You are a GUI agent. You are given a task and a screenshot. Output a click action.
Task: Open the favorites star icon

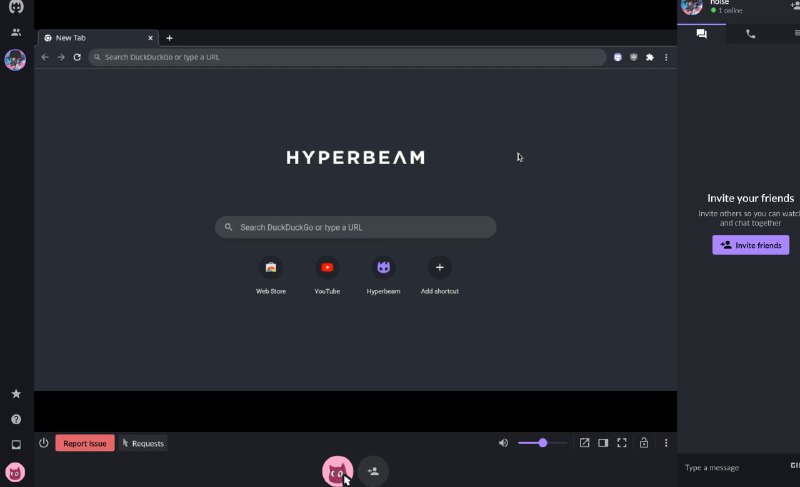point(16,394)
